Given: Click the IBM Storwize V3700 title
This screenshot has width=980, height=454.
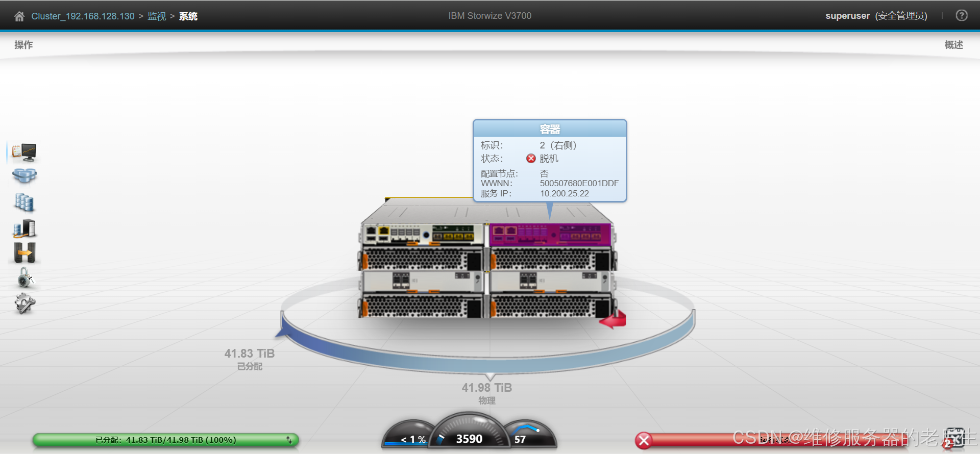Looking at the screenshot, I should 490,16.
